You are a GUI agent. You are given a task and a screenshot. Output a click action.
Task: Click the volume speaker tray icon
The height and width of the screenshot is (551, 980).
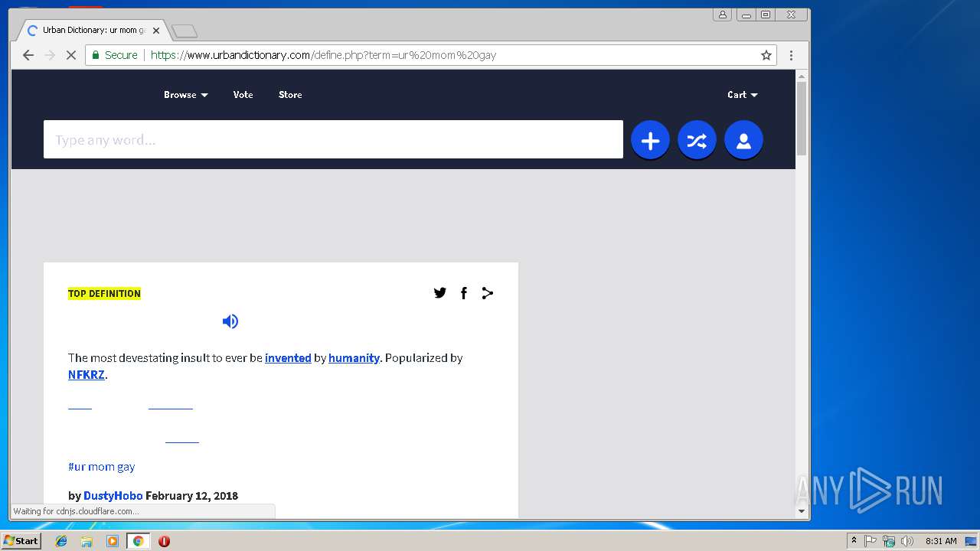pyautogui.click(x=906, y=541)
